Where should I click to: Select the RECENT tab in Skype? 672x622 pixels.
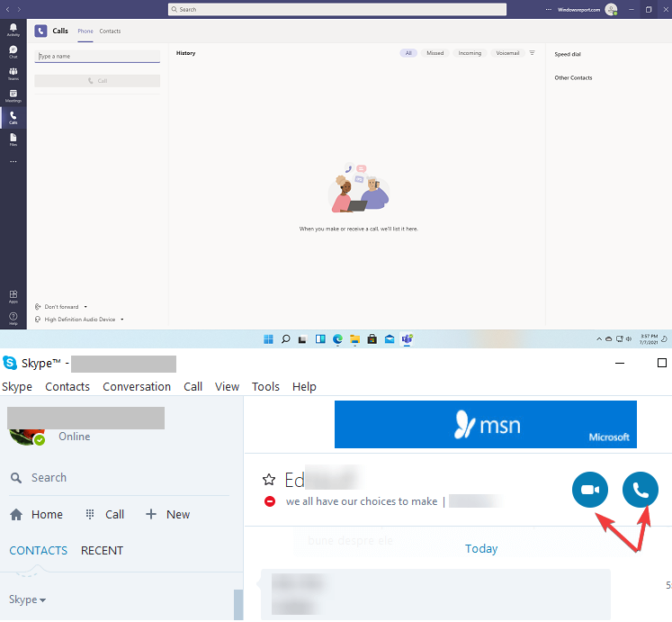(102, 551)
